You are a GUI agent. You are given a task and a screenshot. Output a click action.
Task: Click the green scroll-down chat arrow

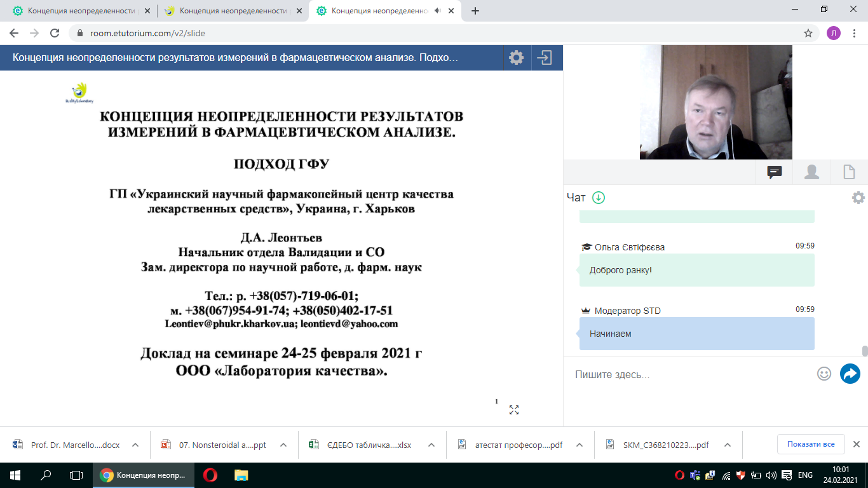599,198
